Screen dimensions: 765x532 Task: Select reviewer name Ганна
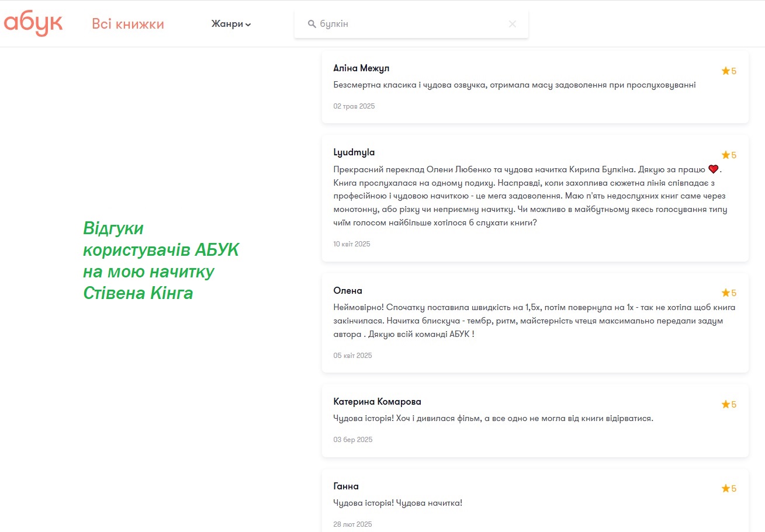click(x=346, y=486)
